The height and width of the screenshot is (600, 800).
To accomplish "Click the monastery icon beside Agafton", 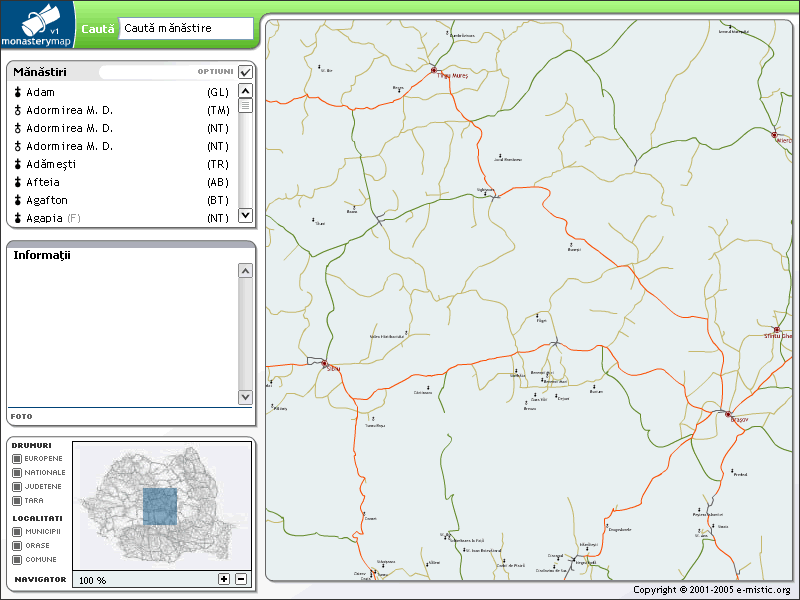I will coord(18,200).
